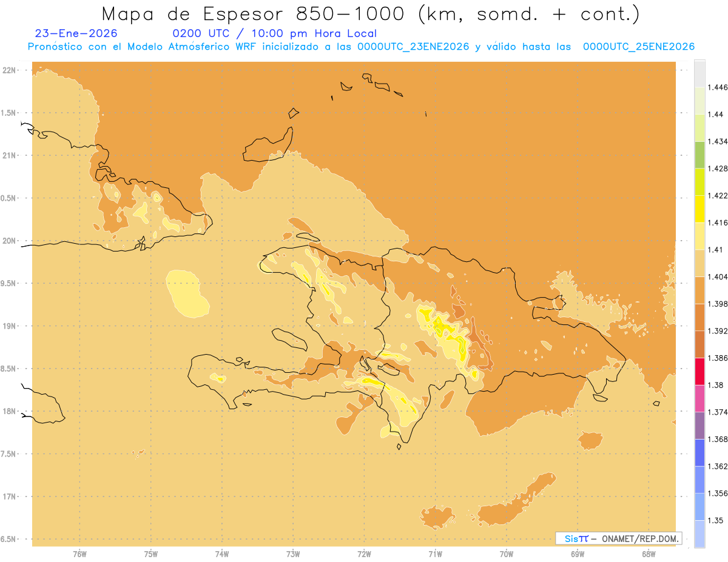Click the legend value '1.374'
The width and height of the screenshot is (728, 562).
(719, 412)
